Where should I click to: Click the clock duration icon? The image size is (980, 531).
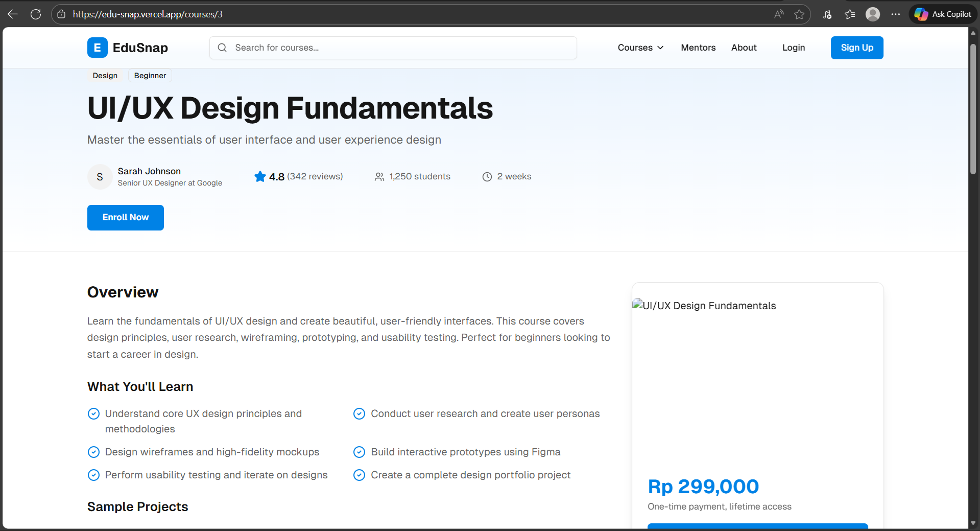tap(487, 177)
